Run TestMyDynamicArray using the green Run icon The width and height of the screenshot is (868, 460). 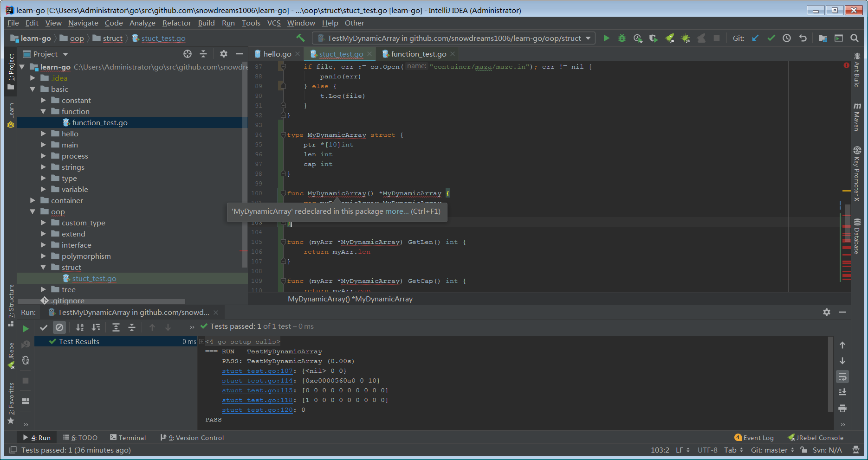click(x=606, y=38)
